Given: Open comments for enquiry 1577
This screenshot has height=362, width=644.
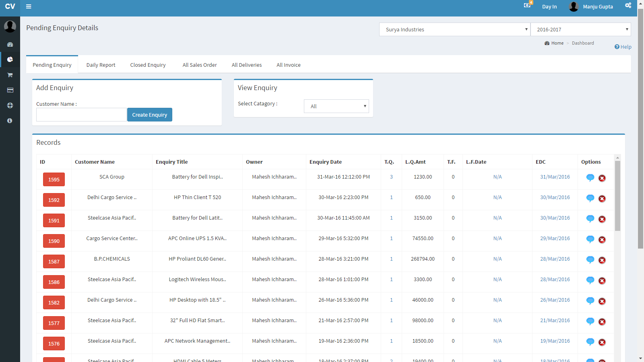Looking at the screenshot, I should tap(590, 321).
